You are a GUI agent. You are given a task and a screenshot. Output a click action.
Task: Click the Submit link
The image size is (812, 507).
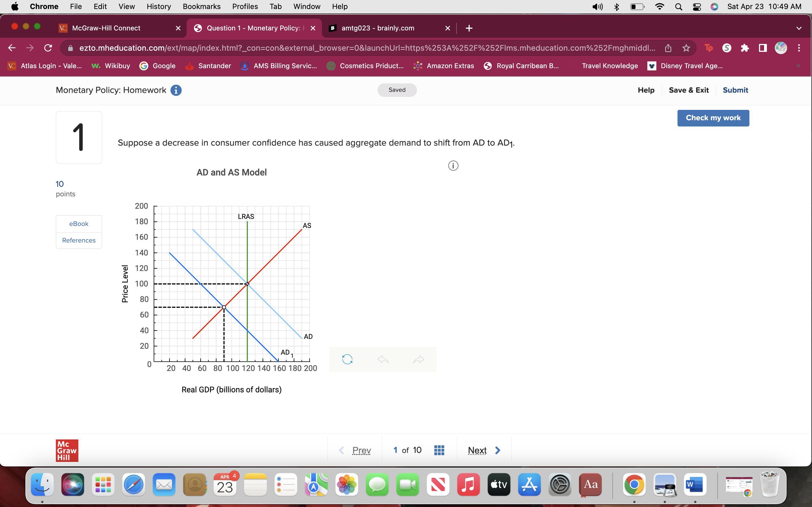coord(735,90)
